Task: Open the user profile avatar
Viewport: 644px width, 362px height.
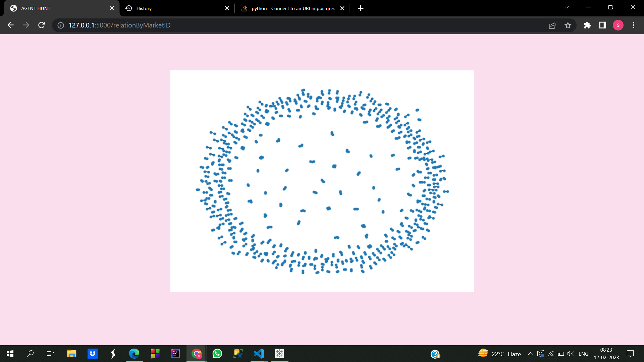Action: [618, 25]
